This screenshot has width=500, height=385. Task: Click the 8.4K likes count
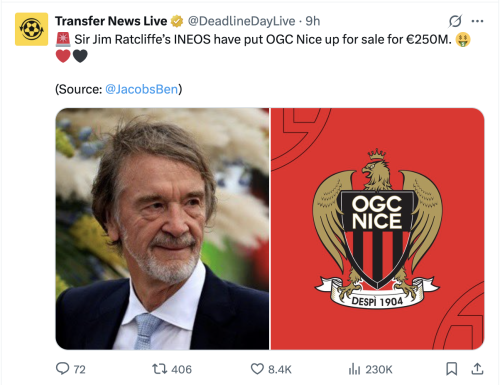coord(280,369)
